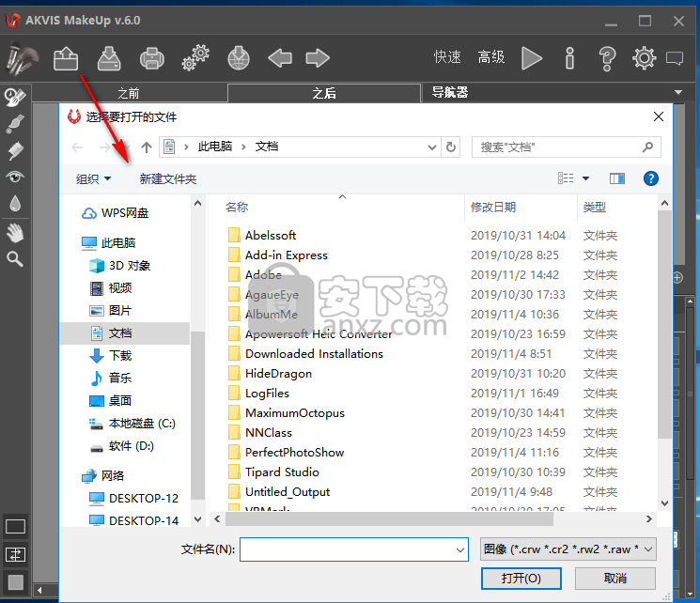
Task: Show program info icon
Action: point(569,58)
